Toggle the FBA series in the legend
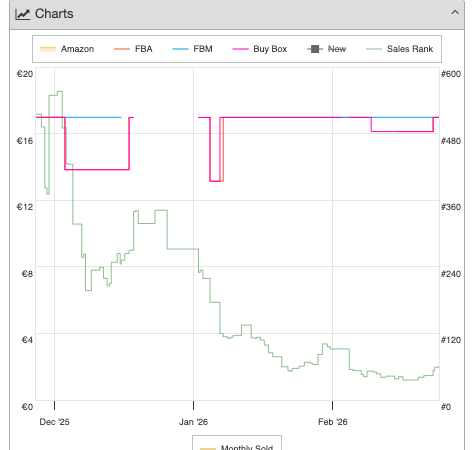This screenshot has height=450, width=474. coord(133,49)
